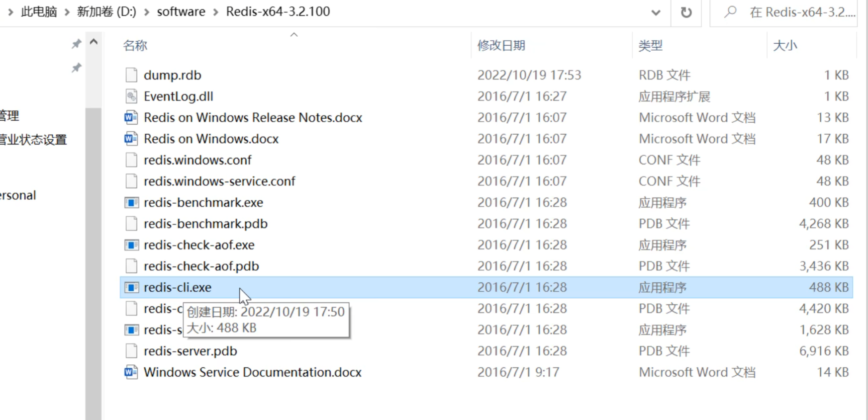Open the address bar history dropdown
This screenshot has width=868, height=420.
[x=656, y=12]
